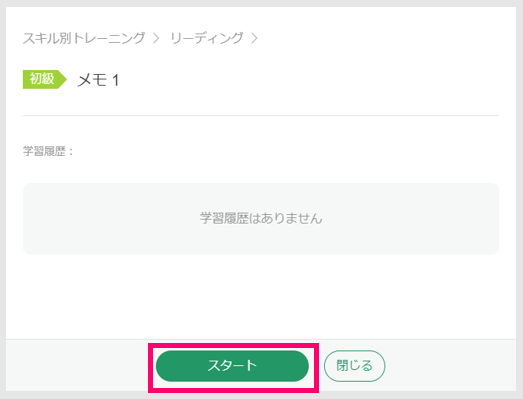The height and width of the screenshot is (399, 523).
Task: Go to the リーディング breadcrumb link
Action: click(207, 38)
